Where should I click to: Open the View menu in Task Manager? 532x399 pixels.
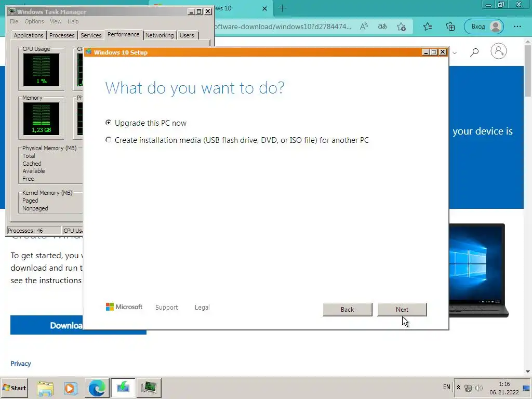point(56,21)
